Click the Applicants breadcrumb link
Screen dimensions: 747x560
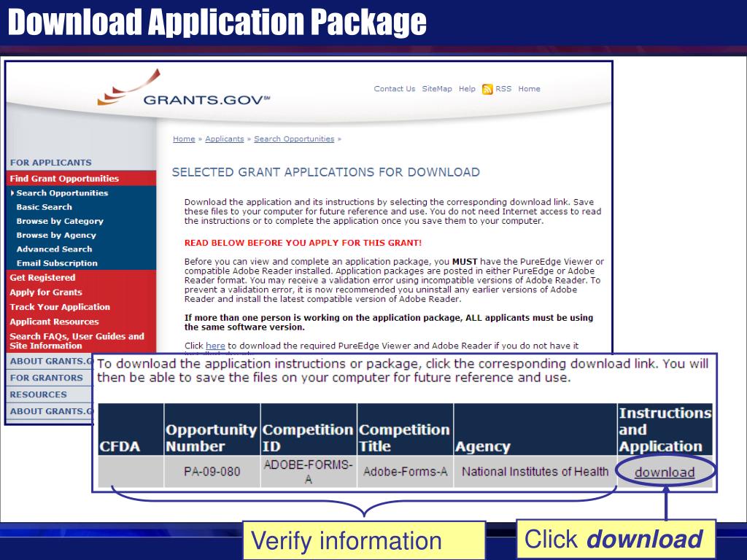coord(225,139)
